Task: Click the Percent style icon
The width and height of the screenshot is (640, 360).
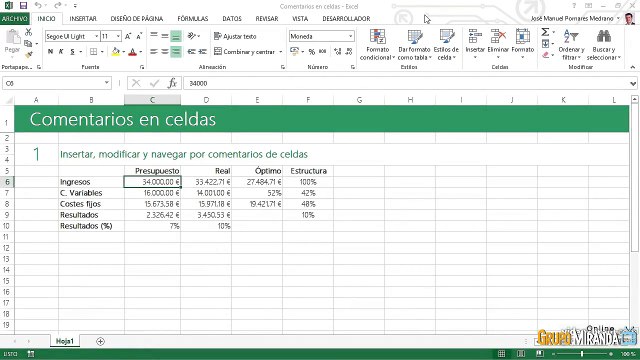Action: [x=312, y=52]
